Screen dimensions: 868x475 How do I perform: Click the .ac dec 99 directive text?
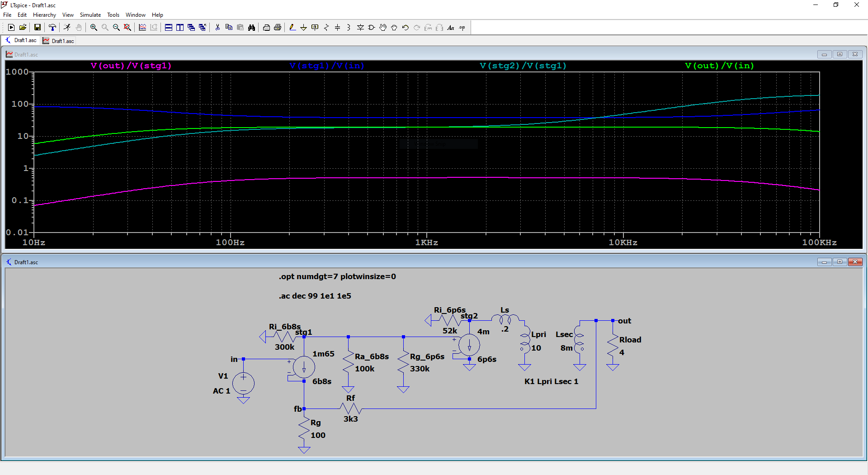315,296
